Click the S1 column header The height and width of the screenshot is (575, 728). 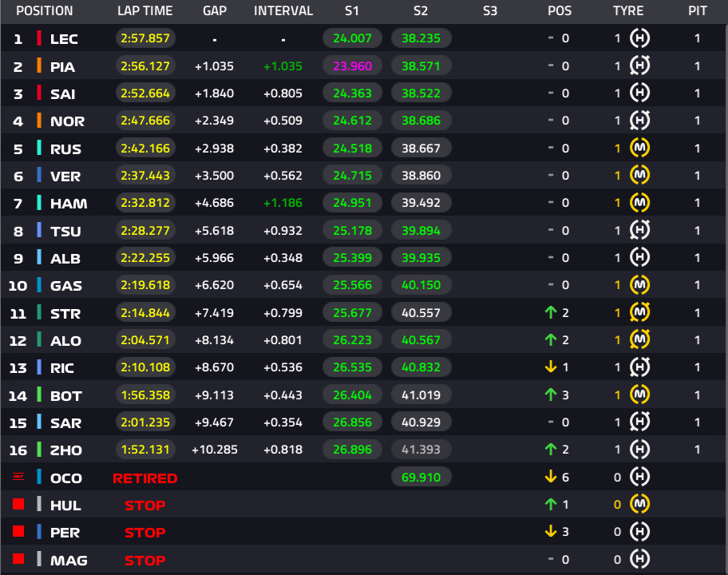[x=352, y=10]
